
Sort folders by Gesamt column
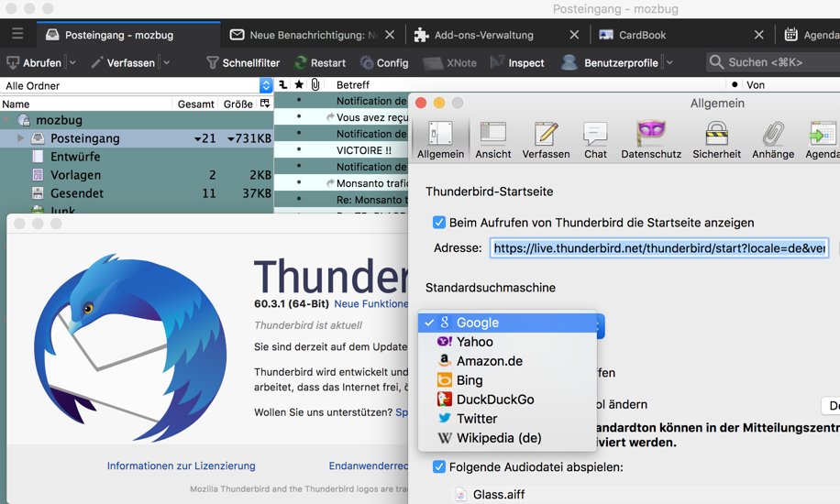pos(195,104)
